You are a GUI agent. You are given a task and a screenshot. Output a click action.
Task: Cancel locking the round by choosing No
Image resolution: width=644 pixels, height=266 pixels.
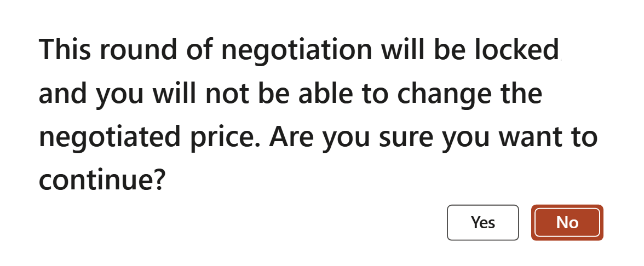pos(567,222)
